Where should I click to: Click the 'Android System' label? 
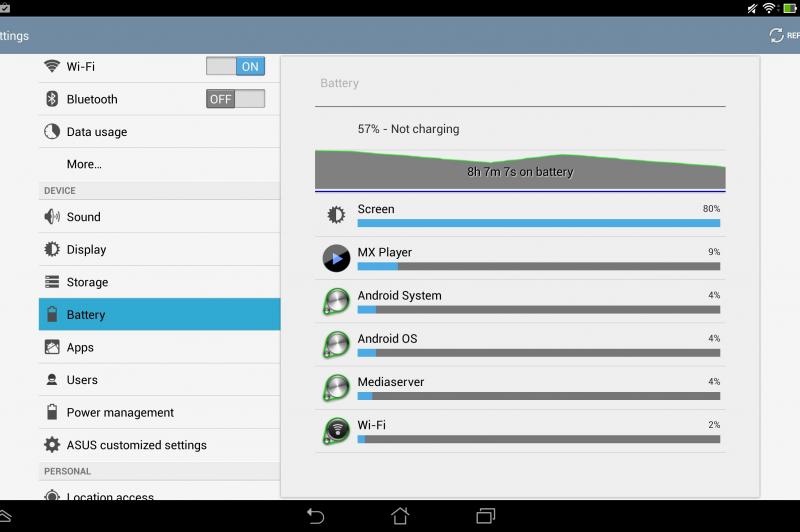point(399,295)
